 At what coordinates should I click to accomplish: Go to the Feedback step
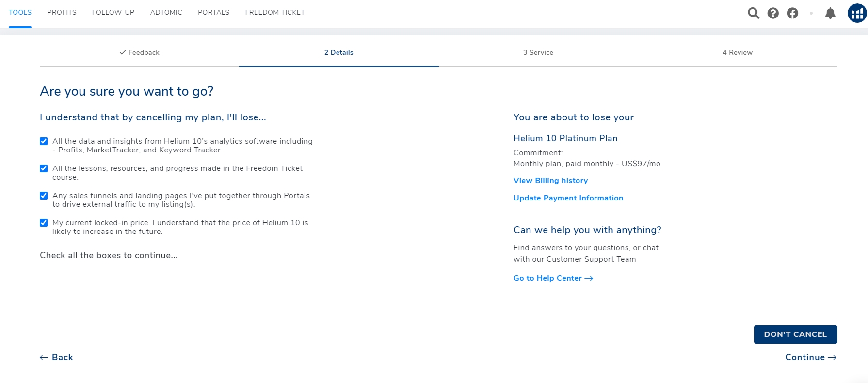(x=139, y=52)
